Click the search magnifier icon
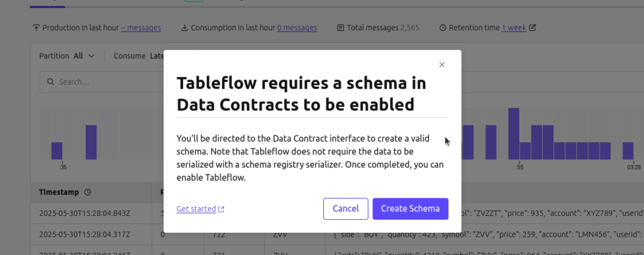Viewport: 644px width, 255px height. (51, 82)
